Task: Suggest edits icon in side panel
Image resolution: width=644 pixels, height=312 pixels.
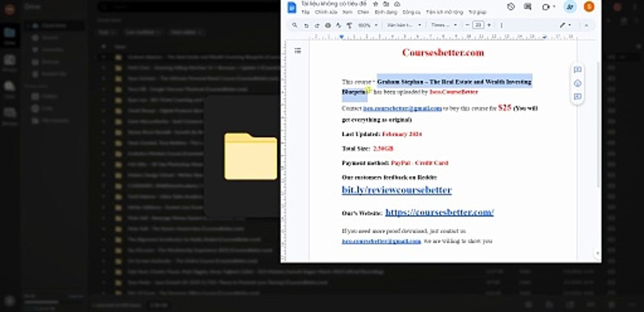Action: coord(577,97)
